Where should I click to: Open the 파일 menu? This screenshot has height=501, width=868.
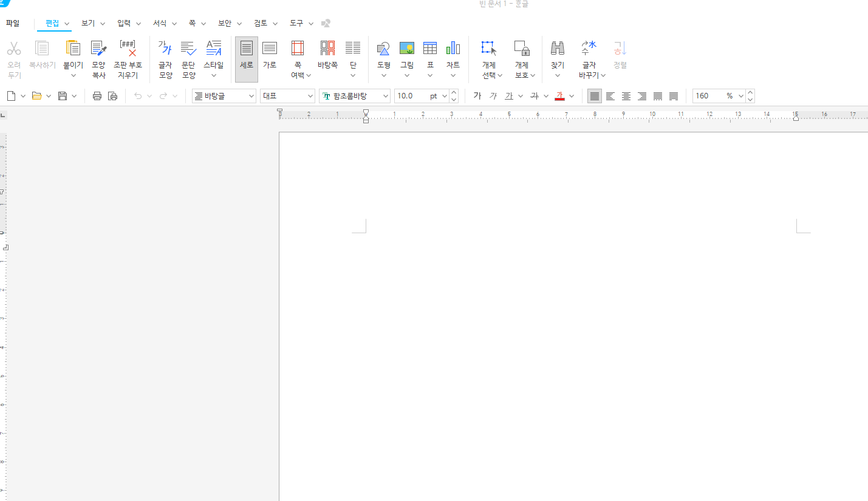point(13,23)
